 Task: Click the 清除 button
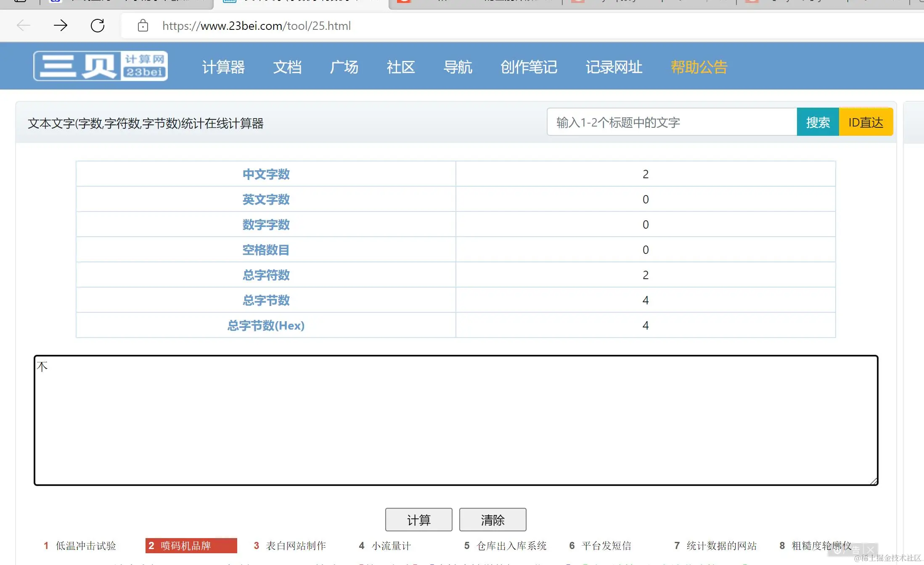pos(492,520)
